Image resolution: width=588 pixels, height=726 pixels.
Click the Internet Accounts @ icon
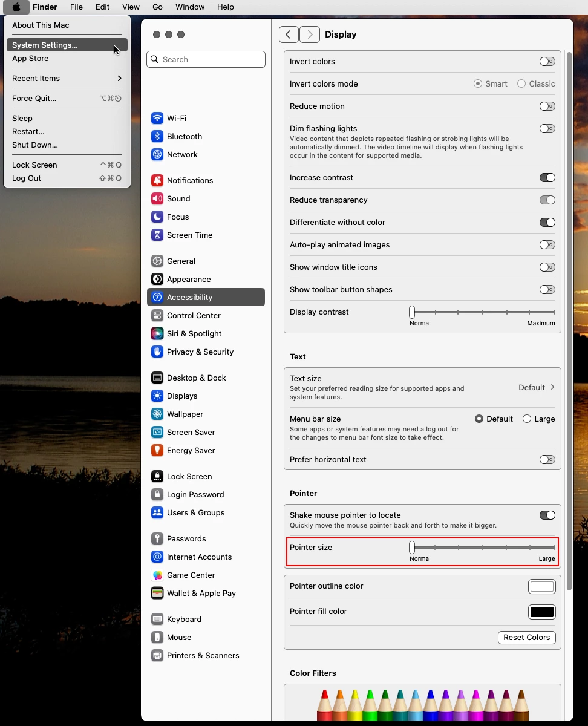coord(157,557)
